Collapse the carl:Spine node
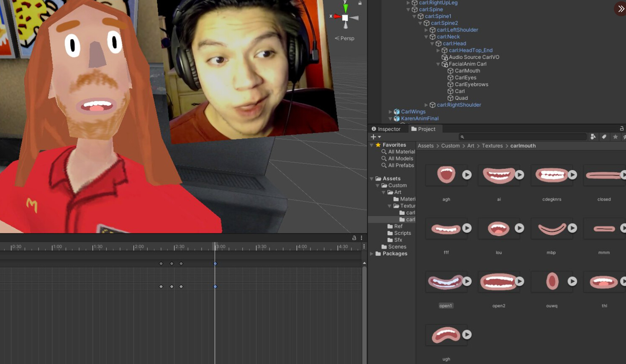This screenshot has width=626, height=364. (x=408, y=9)
